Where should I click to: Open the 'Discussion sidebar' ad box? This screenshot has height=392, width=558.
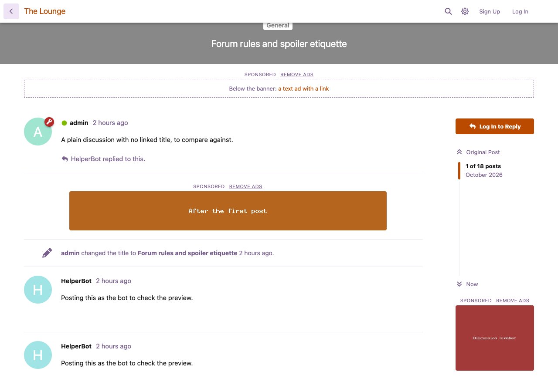pos(495,338)
